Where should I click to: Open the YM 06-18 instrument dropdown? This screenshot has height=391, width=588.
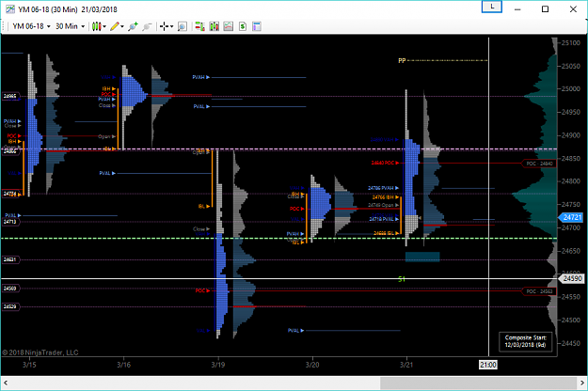[x=31, y=26]
